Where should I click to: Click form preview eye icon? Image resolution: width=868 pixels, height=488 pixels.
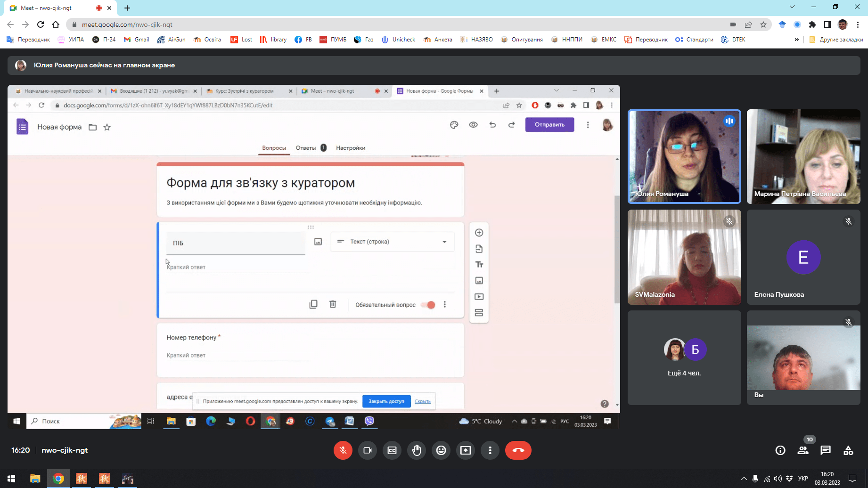pyautogui.click(x=474, y=125)
